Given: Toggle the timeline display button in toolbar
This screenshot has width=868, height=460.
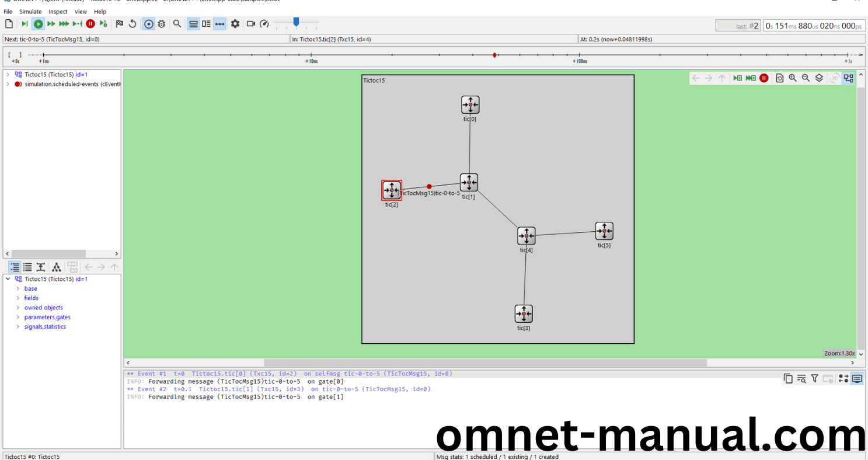Looking at the screenshot, I should (219, 24).
